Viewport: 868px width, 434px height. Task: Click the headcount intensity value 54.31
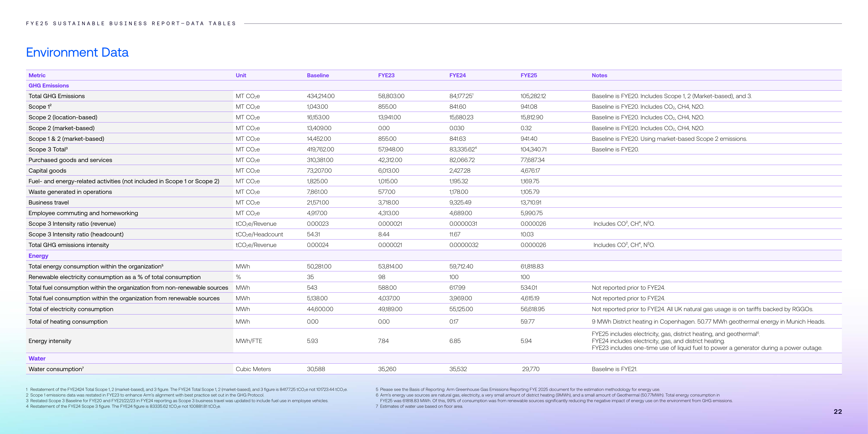[313, 234]
